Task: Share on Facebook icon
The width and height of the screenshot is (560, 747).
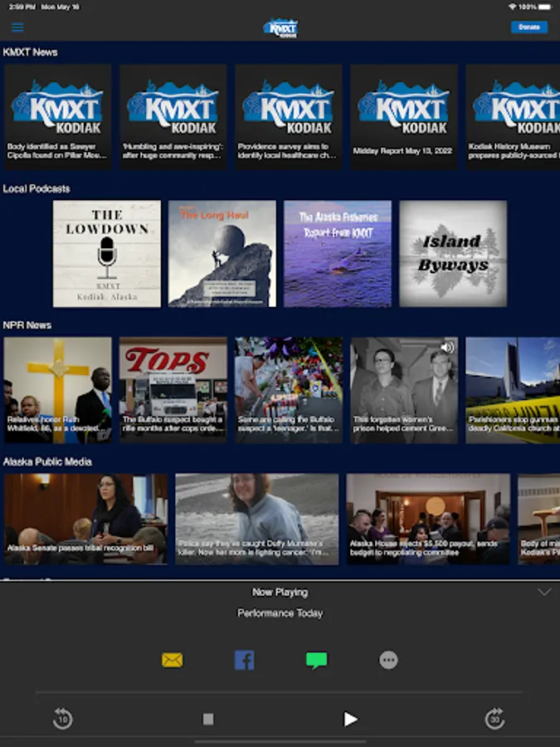Action: [244, 661]
